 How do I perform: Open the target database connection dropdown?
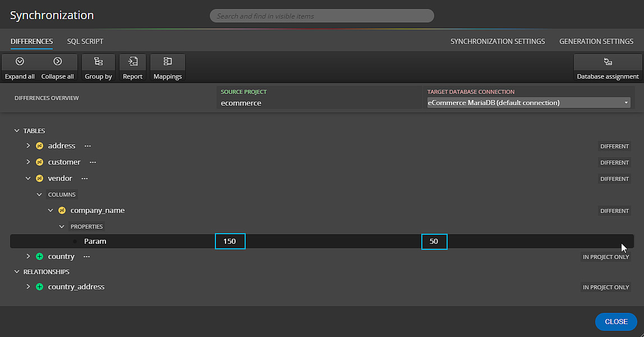click(625, 102)
